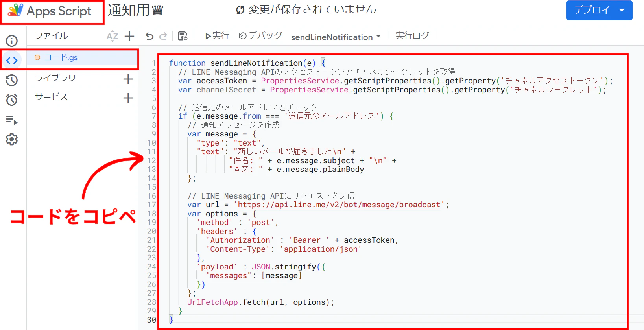
Task: Click the ライブラリ section label
Action: coord(55,78)
